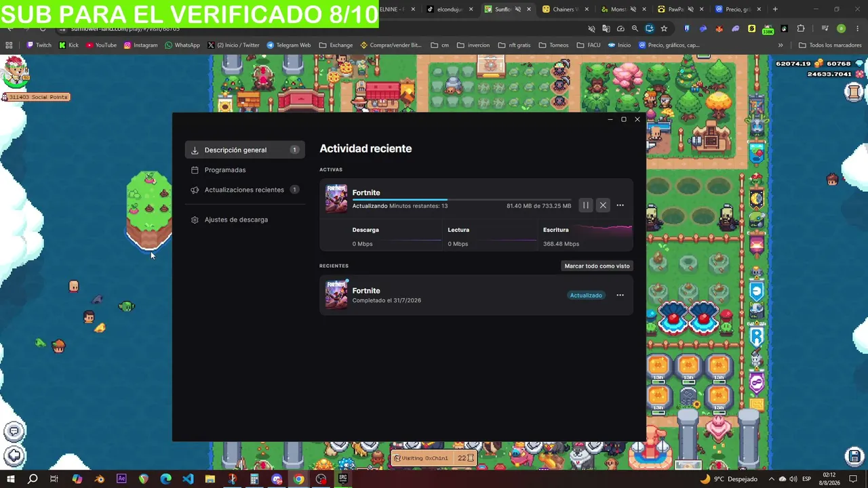Click the Fortnite thumbnail in Recientes
Viewport: 868px width, 488px height.
click(x=336, y=295)
